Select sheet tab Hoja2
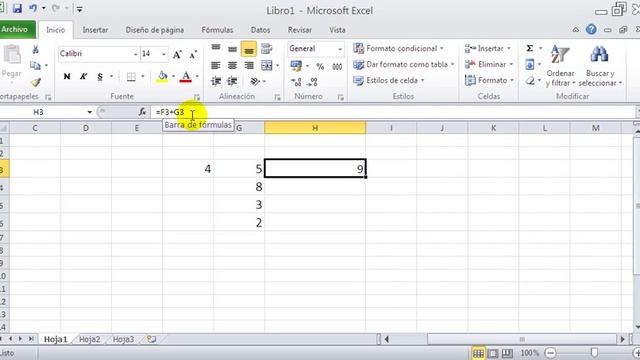 click(x=89, y=339)
